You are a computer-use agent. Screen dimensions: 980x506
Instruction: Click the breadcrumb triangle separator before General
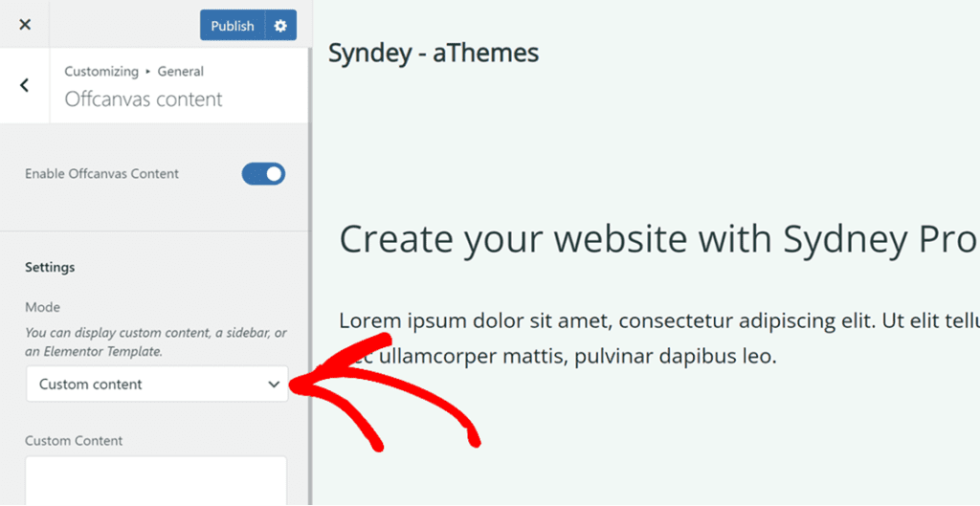[148, 72]
